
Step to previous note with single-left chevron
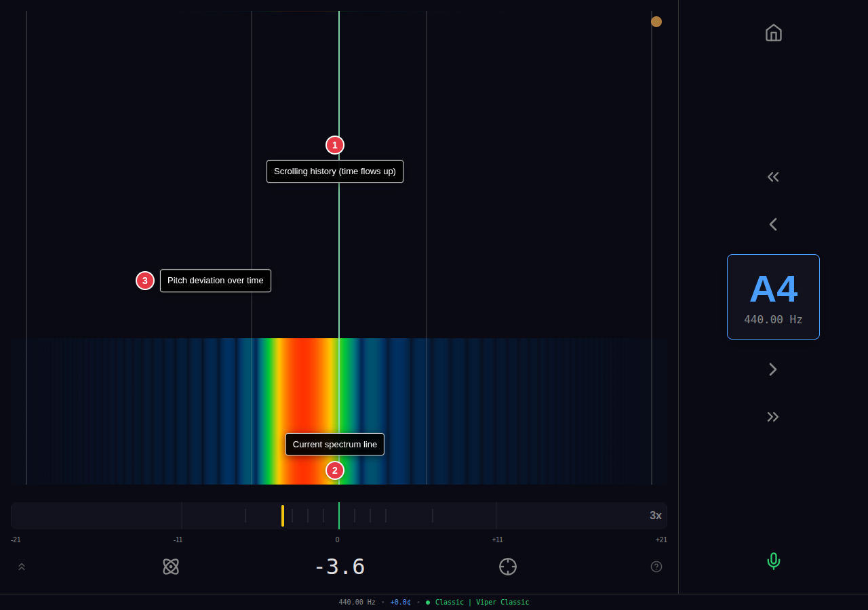click(x=773, y=224)
